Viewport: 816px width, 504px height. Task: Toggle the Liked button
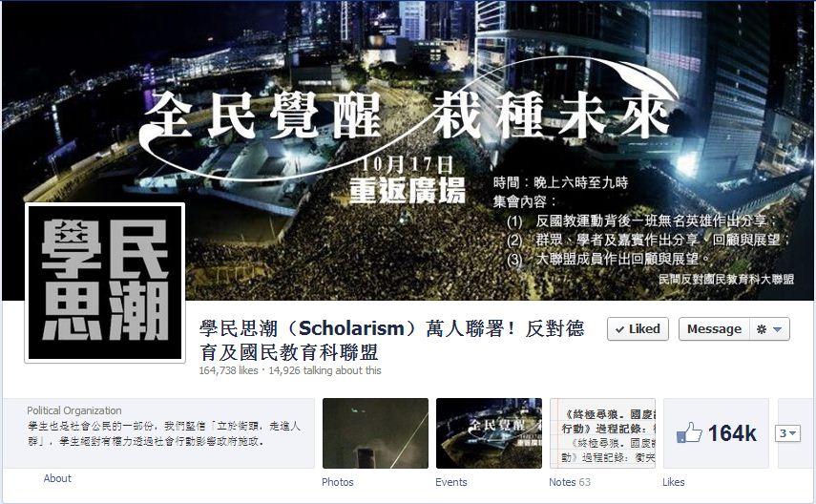pos(638,329)
